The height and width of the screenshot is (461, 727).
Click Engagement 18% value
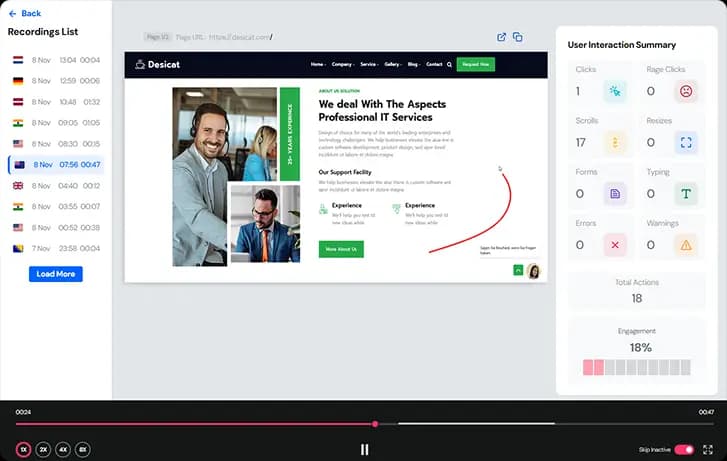640,347
